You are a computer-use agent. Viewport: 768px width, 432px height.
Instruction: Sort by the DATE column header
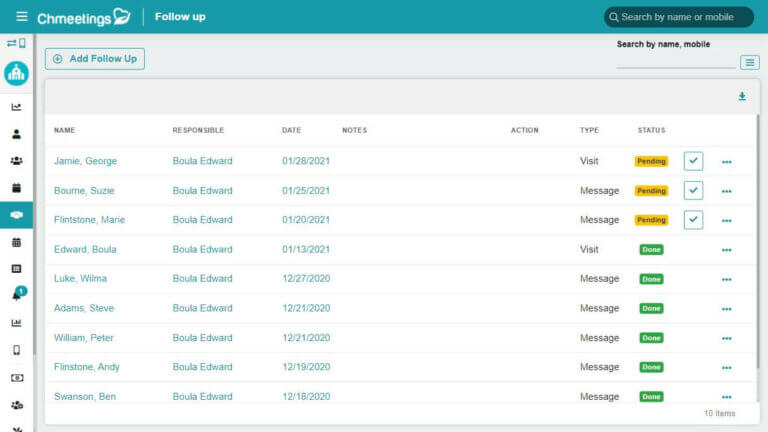tap(291, 130)
